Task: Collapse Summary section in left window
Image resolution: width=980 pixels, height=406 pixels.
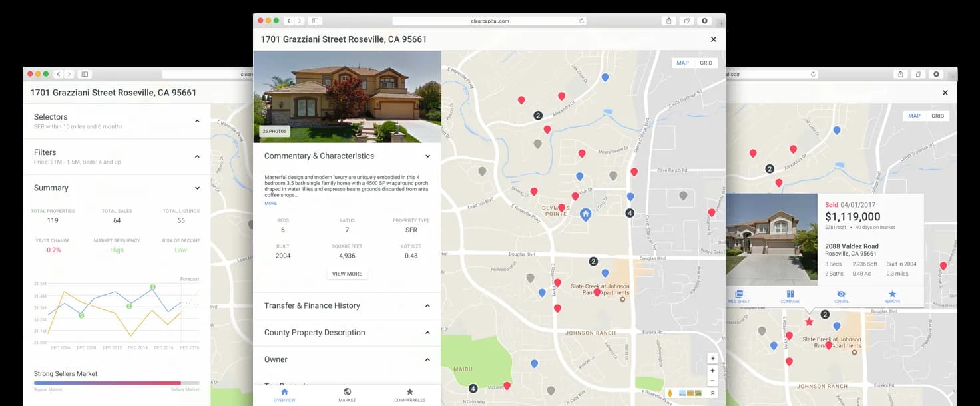Action: point(197,188)
